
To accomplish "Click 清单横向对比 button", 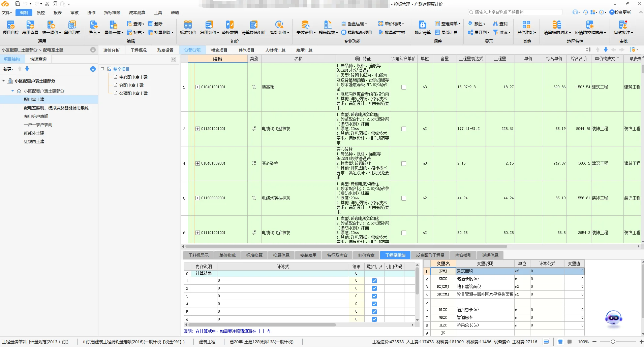I will point(557,27).
